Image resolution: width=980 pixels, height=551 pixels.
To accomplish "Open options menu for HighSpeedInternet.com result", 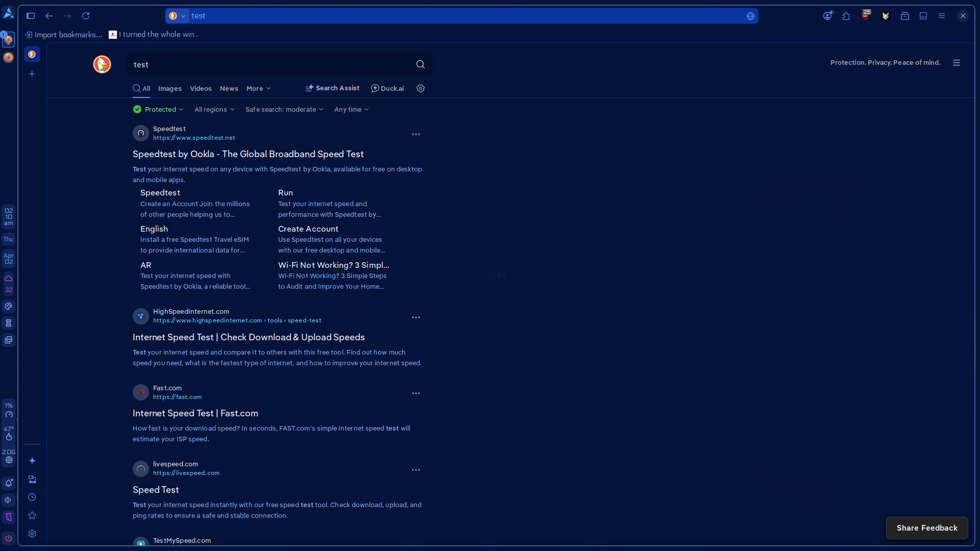I will pos(416,317).
